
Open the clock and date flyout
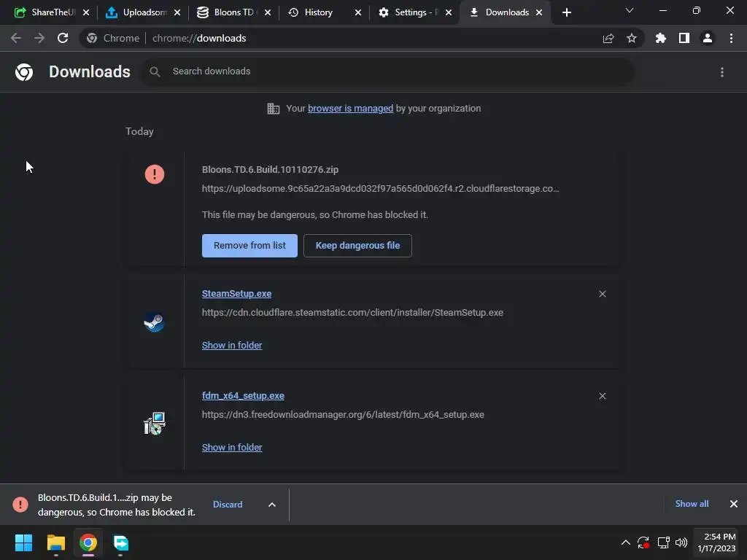coord(716,542)
